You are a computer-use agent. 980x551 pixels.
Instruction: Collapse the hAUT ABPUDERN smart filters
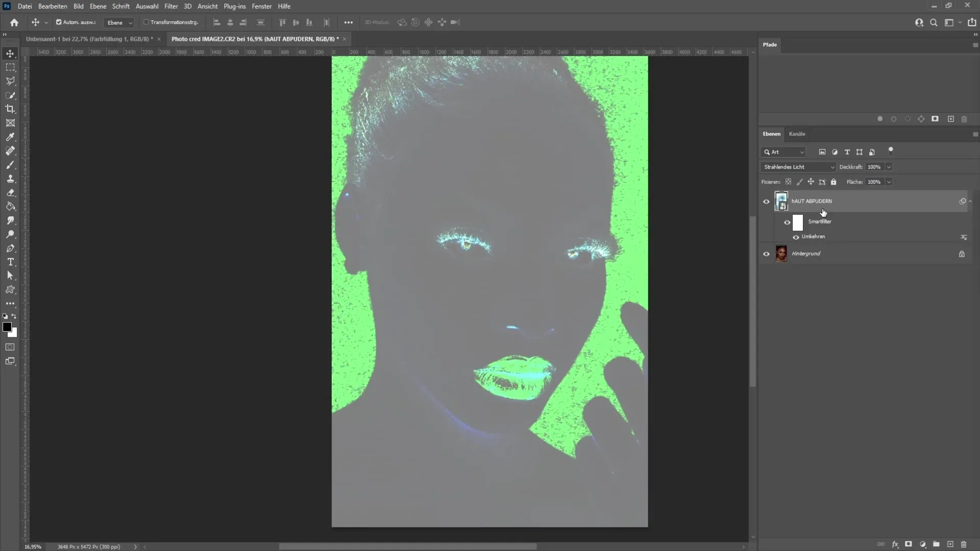pyautogui.click(x=970, y=202)
